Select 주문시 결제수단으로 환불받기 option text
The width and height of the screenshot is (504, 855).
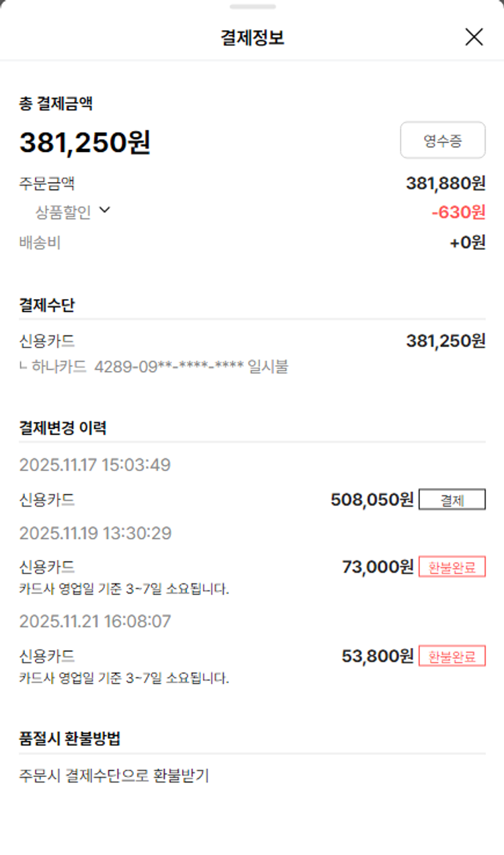pos(114,776)
